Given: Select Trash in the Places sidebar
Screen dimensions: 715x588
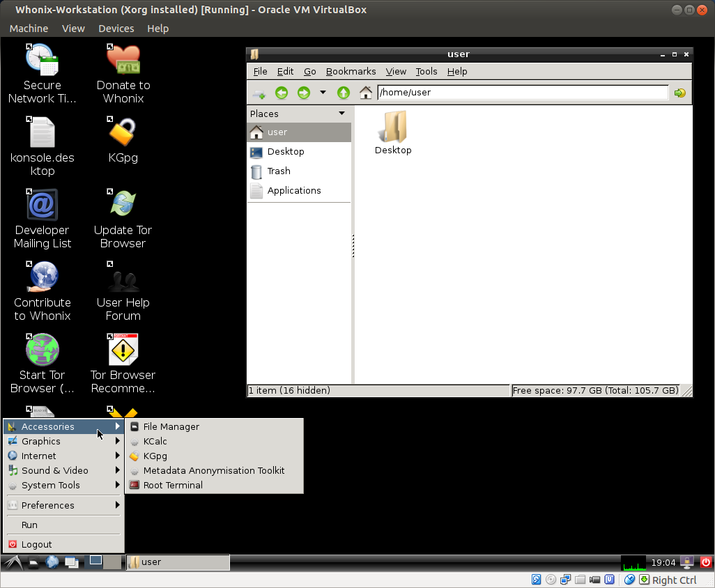Looking at the screenshot, I should (279, 171).
